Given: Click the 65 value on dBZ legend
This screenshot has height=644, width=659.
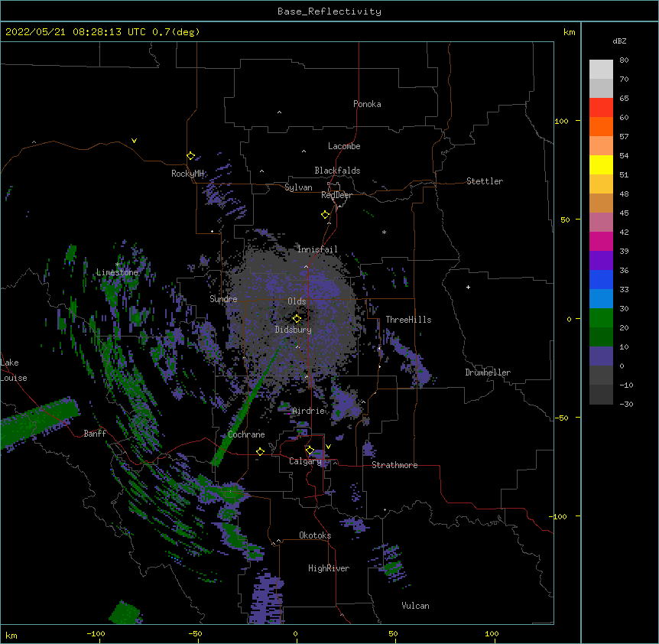Looking at the screenshot, I should (x=624, y=99).
